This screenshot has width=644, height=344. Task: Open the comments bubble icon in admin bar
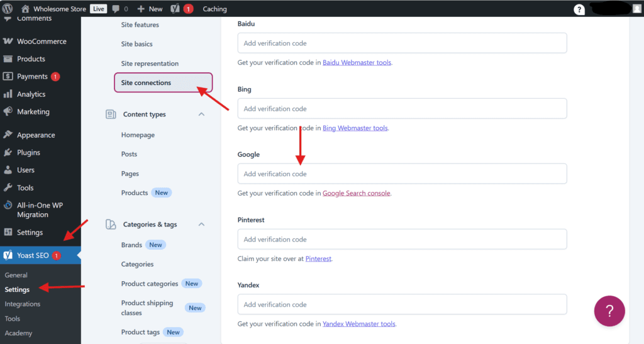pos(116,9)
